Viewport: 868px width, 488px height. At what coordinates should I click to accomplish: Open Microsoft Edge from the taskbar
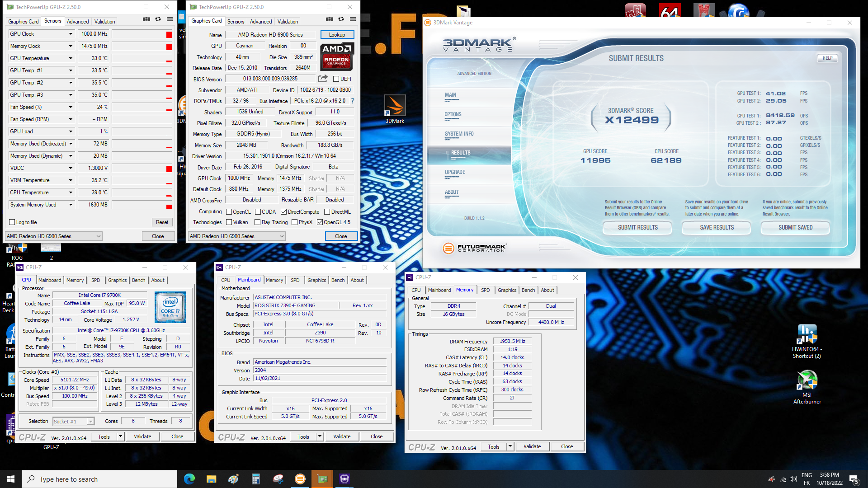coord(189,479)
